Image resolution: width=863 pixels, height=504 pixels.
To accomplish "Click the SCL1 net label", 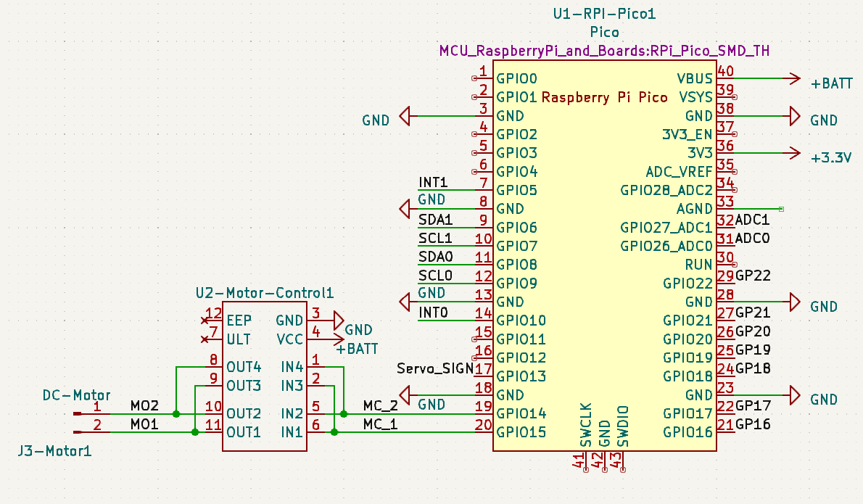I will pos(435,239).
